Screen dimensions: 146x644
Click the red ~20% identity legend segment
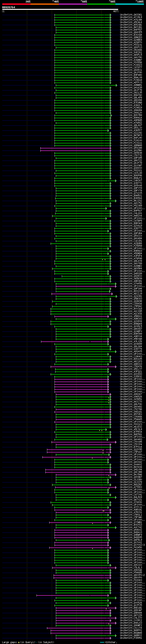[16, 4]
